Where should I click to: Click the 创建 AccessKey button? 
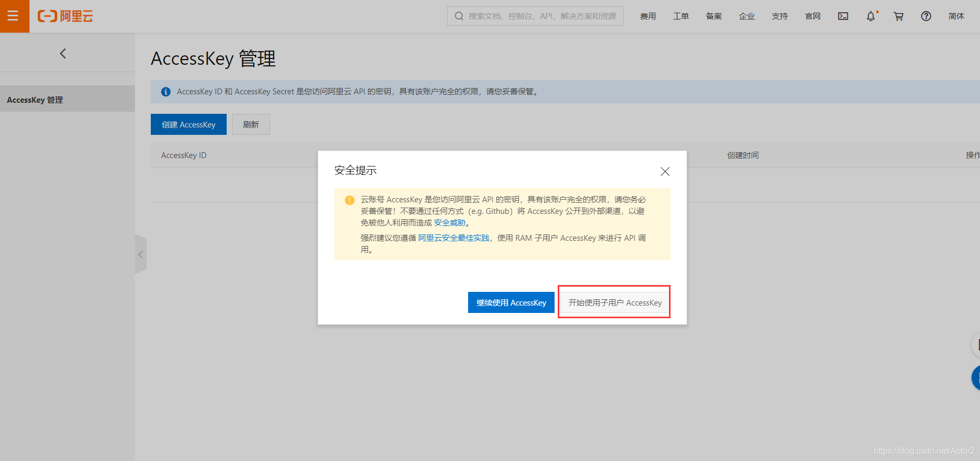(189, 124)
